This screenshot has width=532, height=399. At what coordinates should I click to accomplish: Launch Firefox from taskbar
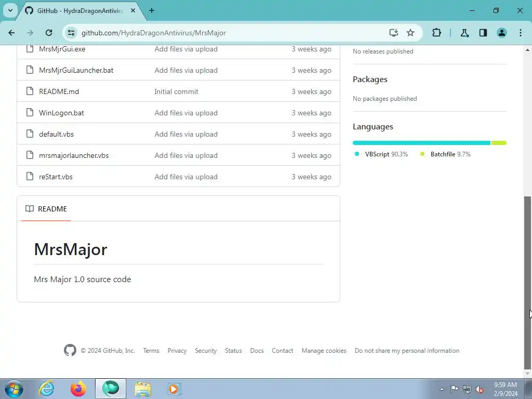pos(78,389)
